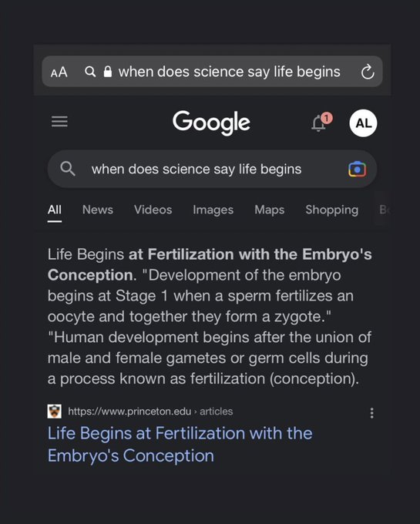Open three-dot options for Princeton result
The image size is (420, 524).
pyautogui.click(x=371, y=413)
